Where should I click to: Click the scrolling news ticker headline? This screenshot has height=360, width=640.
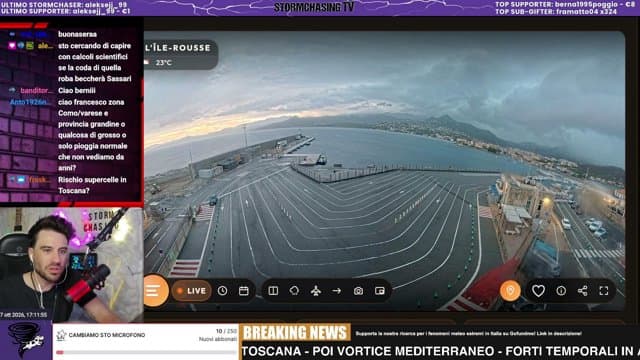click(x=440, y=351)
